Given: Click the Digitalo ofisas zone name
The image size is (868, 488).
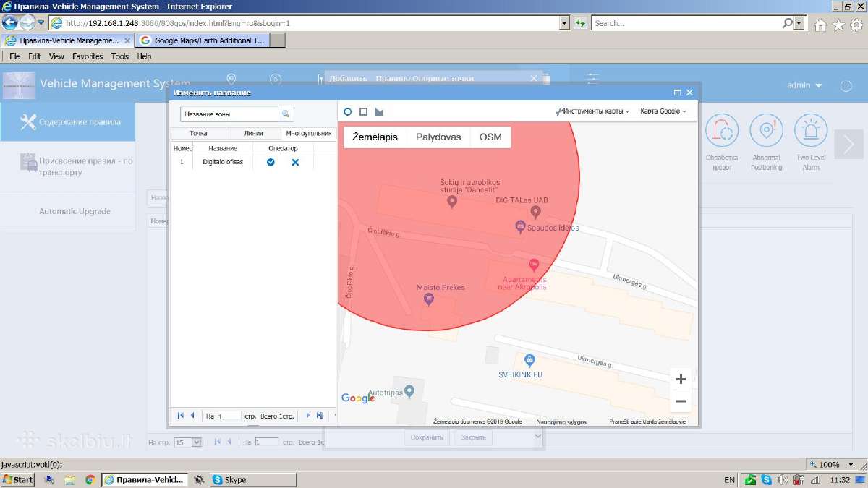Looking at the screenshot, I should [223, 163].
